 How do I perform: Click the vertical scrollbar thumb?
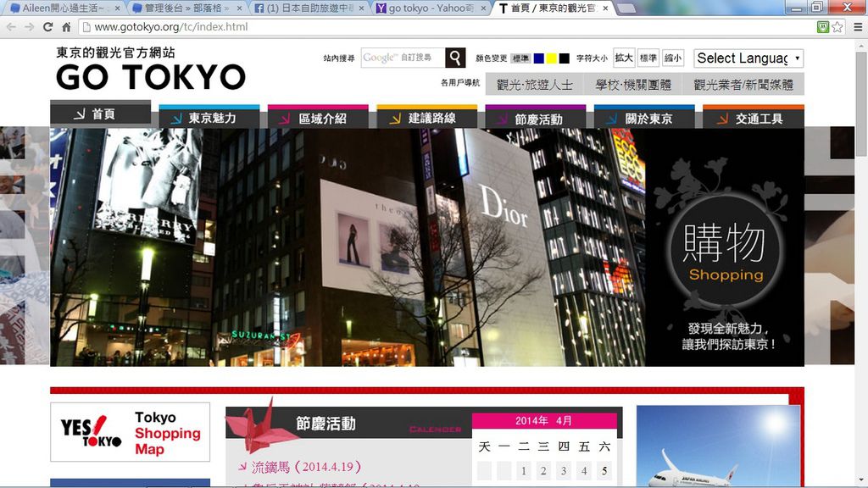click(861, 105)
